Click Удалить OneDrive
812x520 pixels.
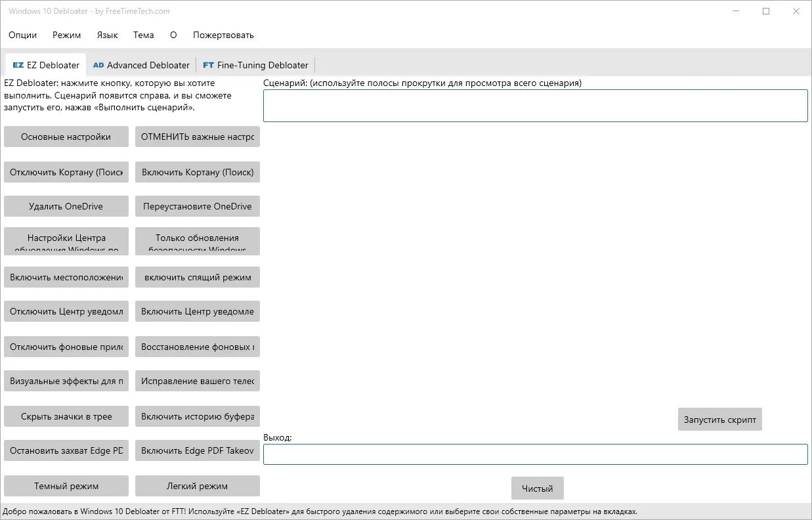tap(66, 206)
